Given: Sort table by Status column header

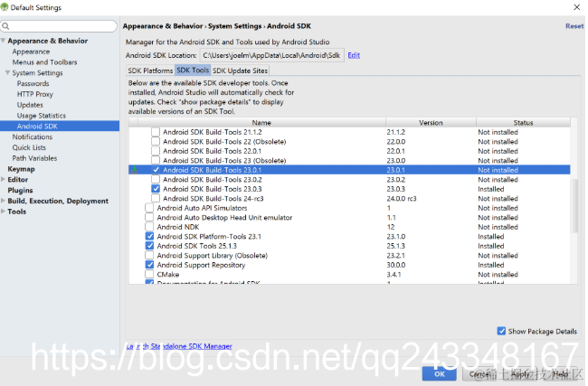Looking at the screenshot, I should 523,123.
